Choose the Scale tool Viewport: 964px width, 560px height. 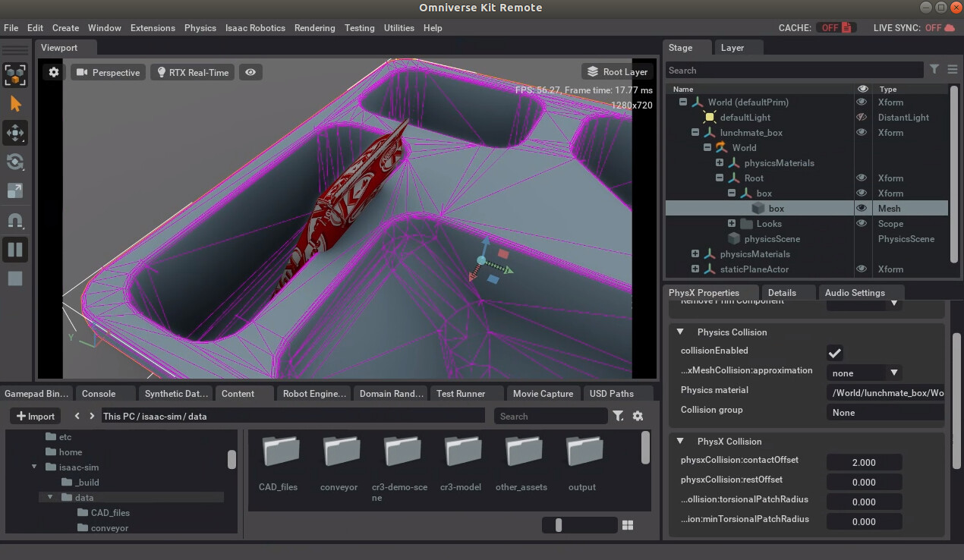pos(15,190)
